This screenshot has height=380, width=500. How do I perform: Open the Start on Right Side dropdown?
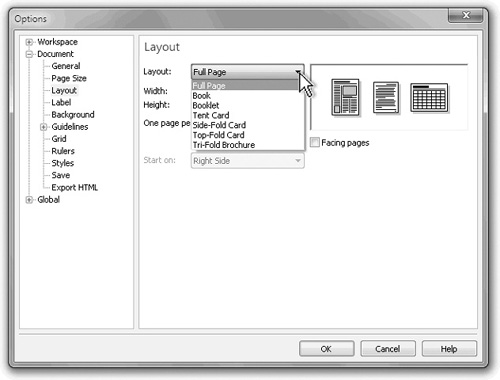pos(247,161)
